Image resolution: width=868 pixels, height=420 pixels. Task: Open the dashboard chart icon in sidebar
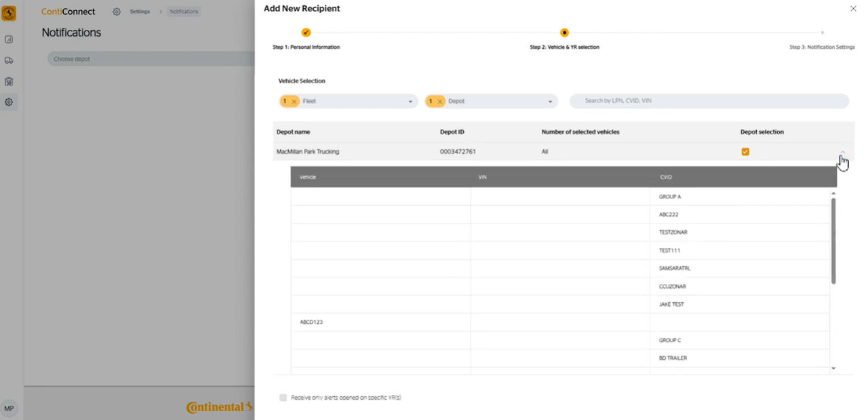(9, 39)
